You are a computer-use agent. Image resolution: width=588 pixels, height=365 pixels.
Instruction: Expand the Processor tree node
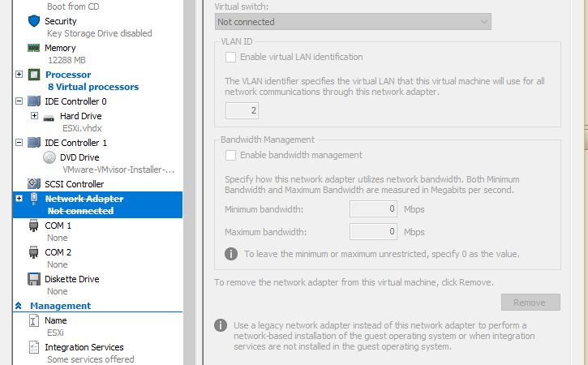pyautogui.click(x=19, y=75)
